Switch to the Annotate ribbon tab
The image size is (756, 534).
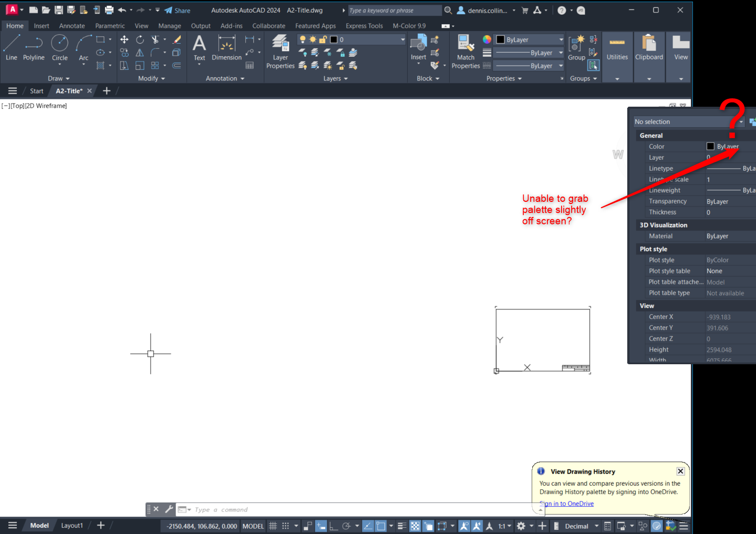[x=71, y=25]
